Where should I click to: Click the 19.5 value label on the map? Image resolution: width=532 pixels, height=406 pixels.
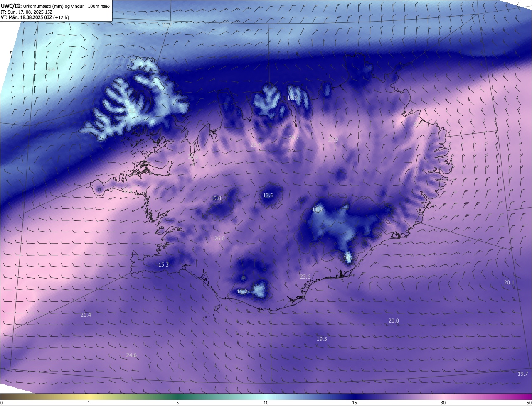click(x=322, y=339)
